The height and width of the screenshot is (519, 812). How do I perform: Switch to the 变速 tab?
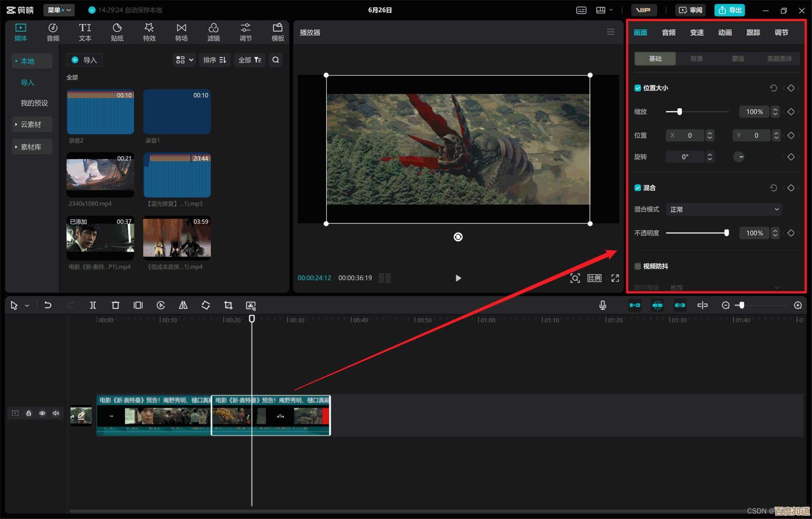697,33
